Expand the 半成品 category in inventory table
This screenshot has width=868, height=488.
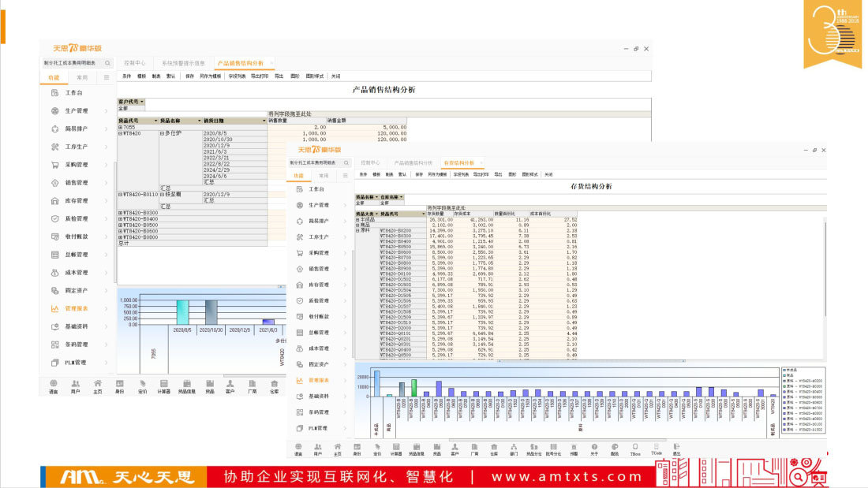pyautogui.click(x=357, y=219)
